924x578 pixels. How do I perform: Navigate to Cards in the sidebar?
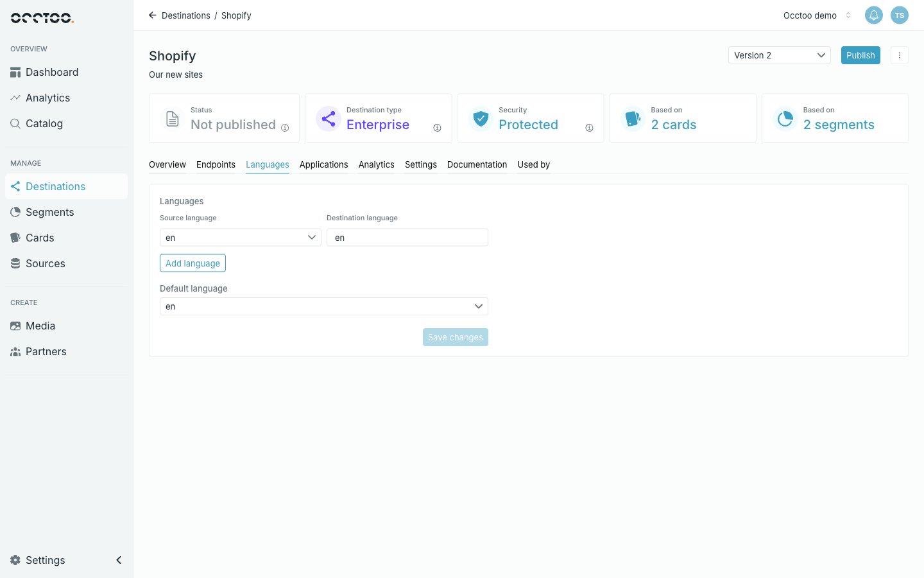coord(66,238)
